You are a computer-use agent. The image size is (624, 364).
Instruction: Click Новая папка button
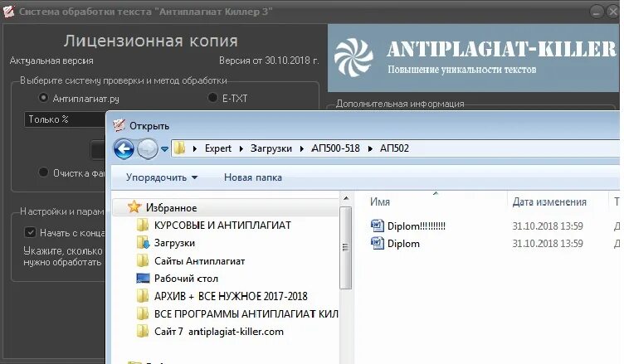(x=253, y=177)
